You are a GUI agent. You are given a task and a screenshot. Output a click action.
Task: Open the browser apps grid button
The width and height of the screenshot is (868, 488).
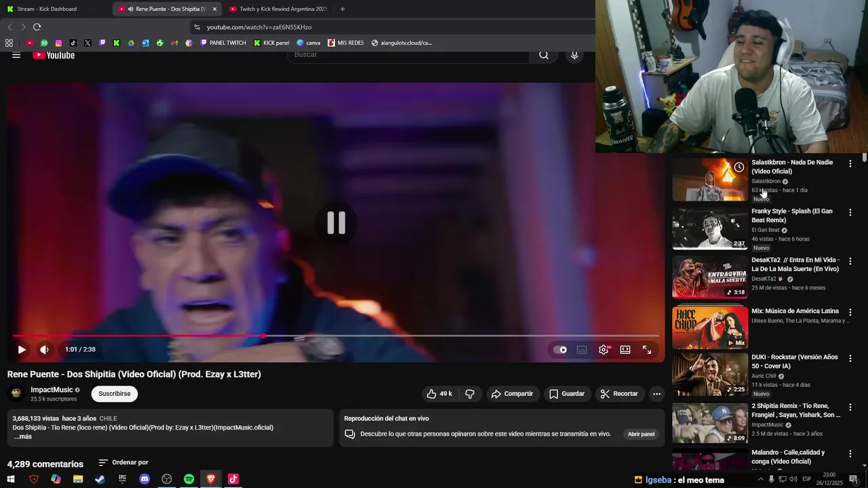pyautogui.click(x=9, y=43)
